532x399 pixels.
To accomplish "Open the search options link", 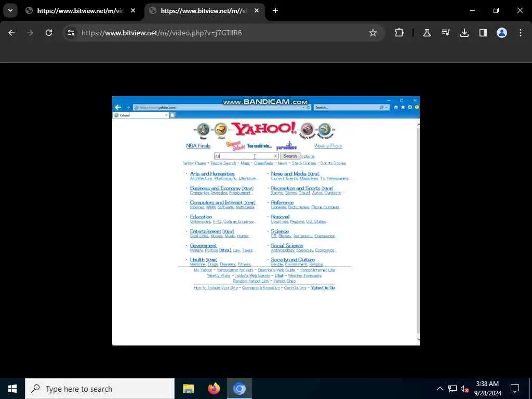I will click(308, 156).
